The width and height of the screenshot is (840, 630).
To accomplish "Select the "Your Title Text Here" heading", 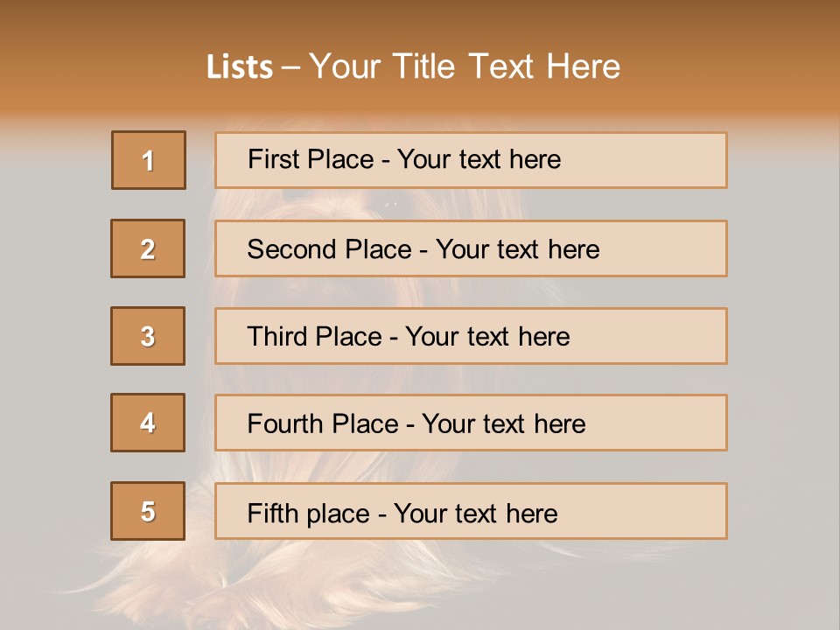I will [465, 66].
